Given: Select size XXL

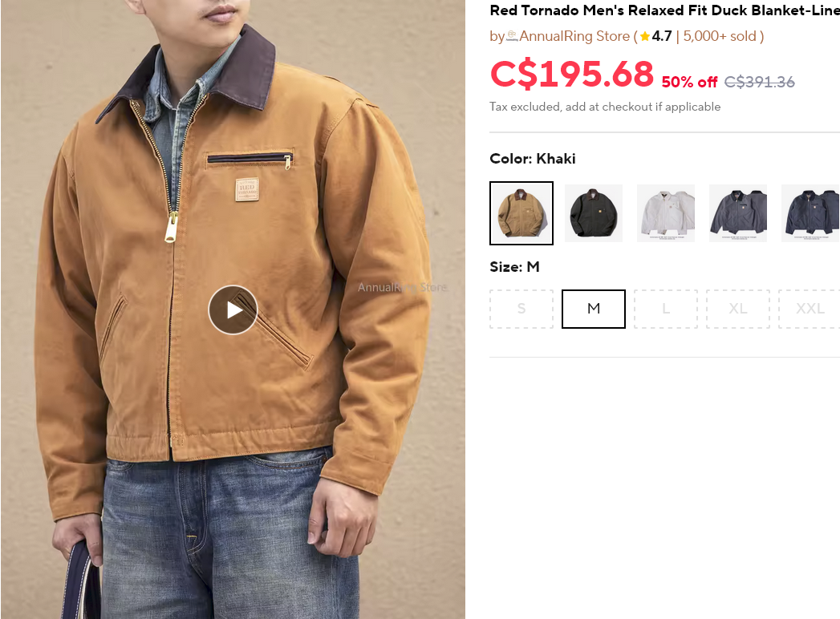Looking at the screenshot, I should point(810,309).
